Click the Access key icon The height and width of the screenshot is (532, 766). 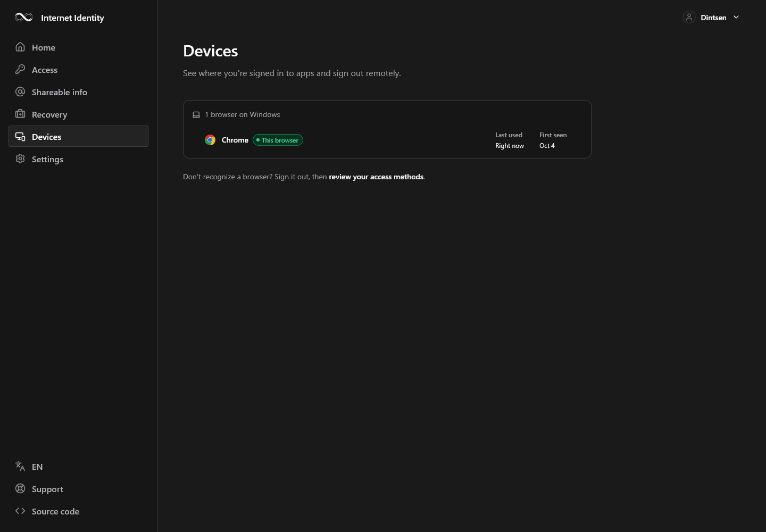[20, 69]
